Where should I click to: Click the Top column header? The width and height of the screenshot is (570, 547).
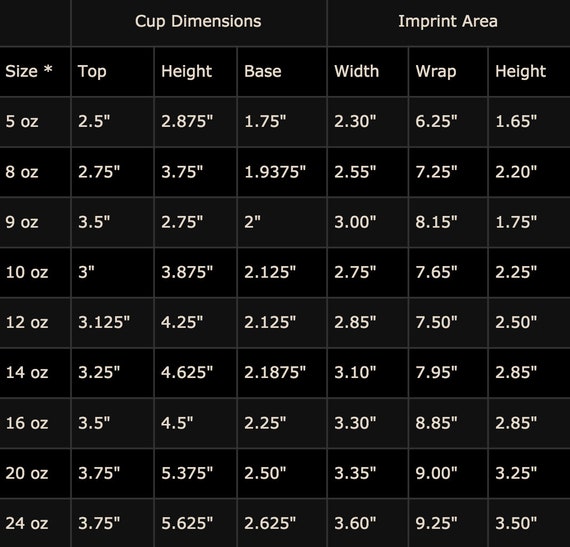pyautogui.click(x=112, y=72)
